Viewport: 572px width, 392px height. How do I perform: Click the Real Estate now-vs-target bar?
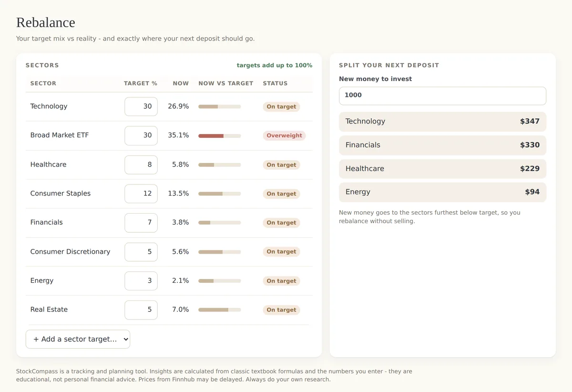coord(220,310)
